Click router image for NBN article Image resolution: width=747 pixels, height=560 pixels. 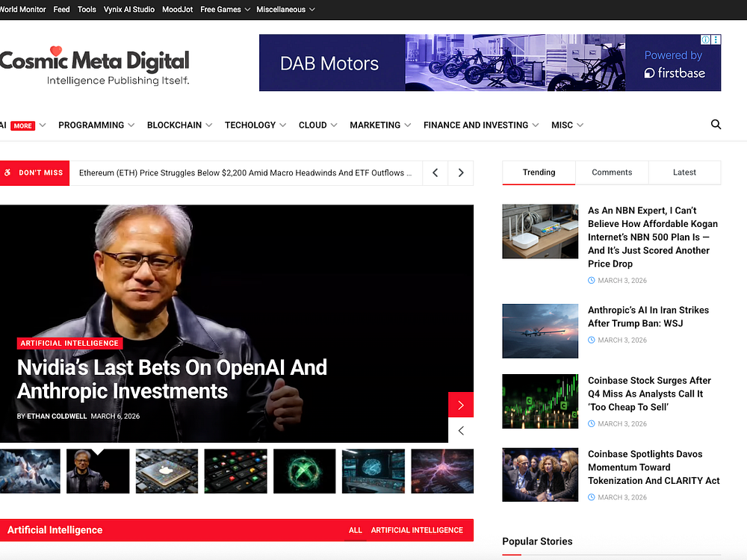pos(540,231)
